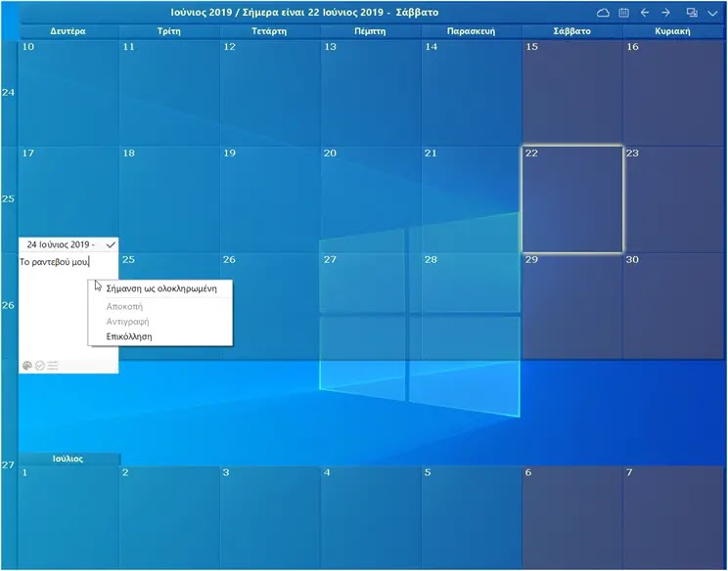
Task: Select July day cell 5
Action: pyautogui.click(x=472, y=517)
